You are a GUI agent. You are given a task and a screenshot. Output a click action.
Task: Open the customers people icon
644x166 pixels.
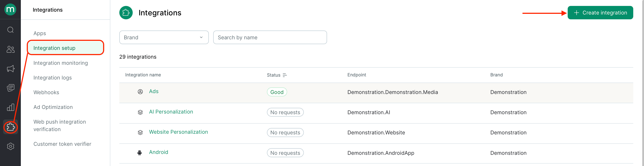coord(10,49)
